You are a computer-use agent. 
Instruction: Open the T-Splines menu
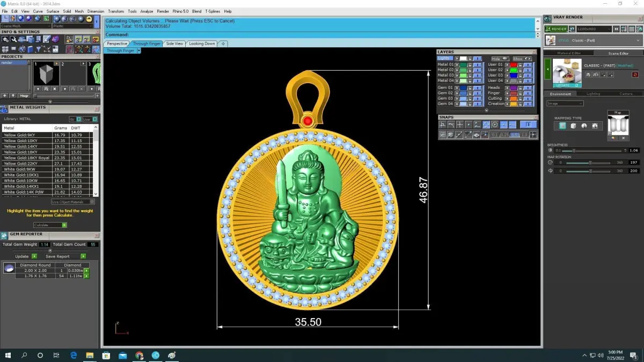(x=213, y=11)
